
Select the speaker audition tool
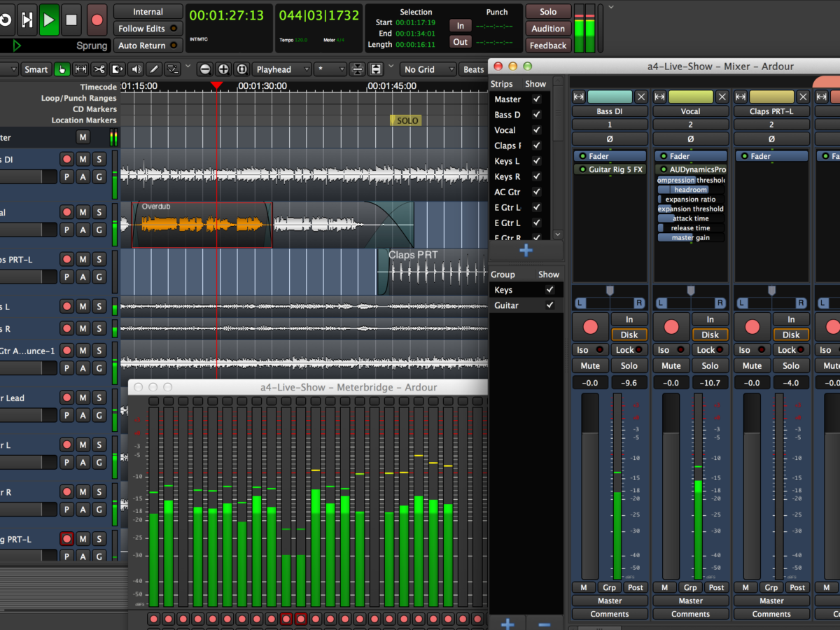[x=136, y=69]
